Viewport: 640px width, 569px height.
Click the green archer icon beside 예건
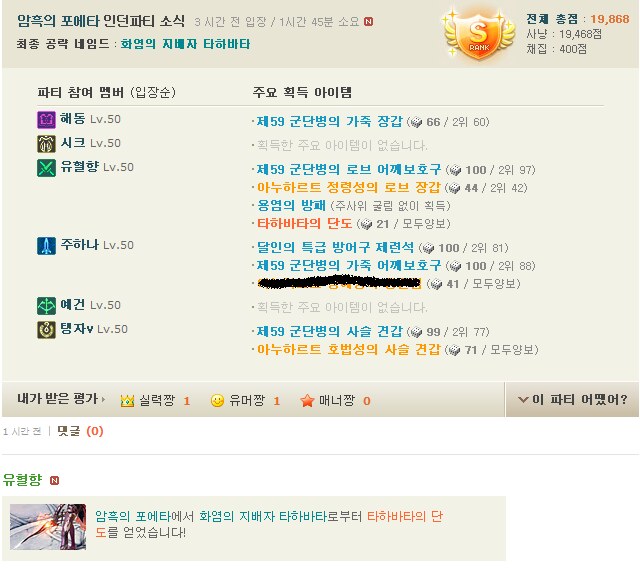coord(47,306)
